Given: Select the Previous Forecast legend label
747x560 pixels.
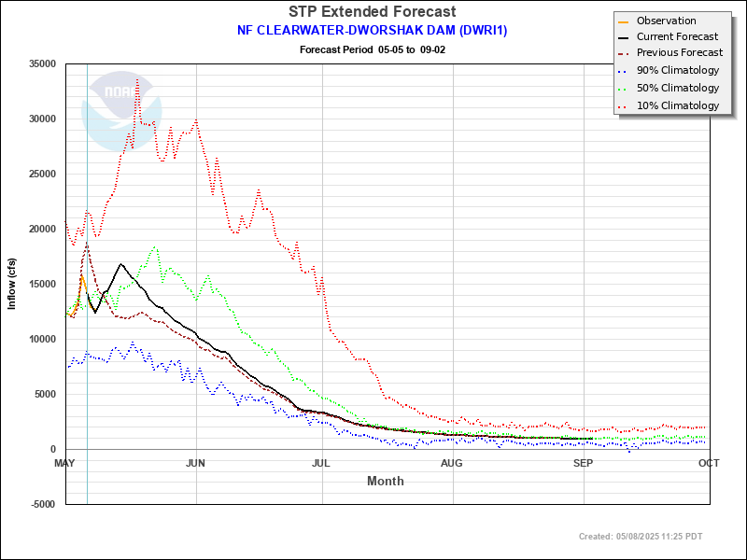Looking at the screenshot, I should coord(679,54).
